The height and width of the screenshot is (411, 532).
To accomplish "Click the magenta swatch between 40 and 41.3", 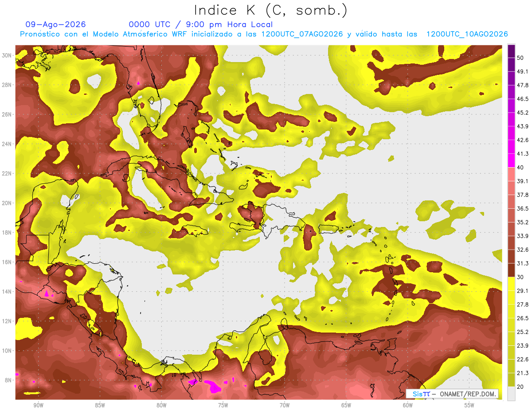I will tap(511, 160).
